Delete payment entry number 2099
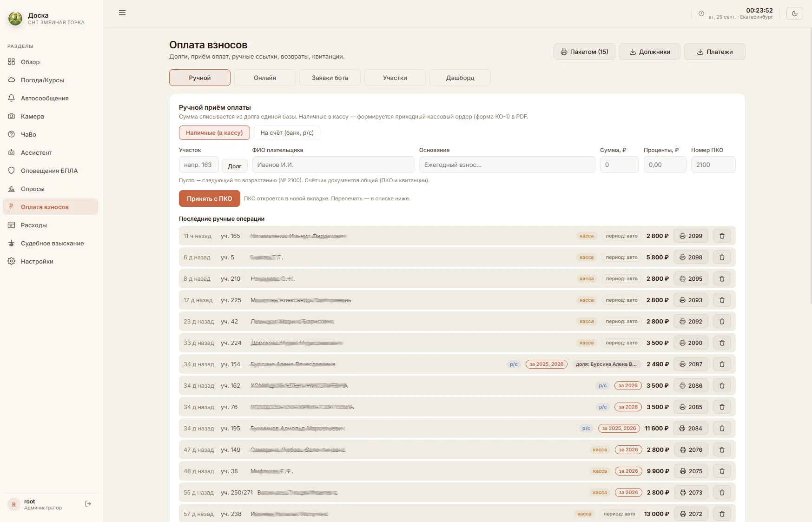This screenshot has width=812, height=522. (x=722, y=236)
